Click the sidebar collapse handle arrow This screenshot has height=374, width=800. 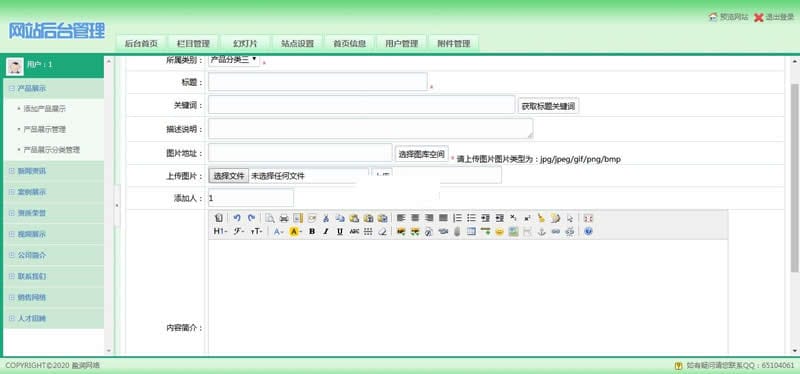coord(117,205)
